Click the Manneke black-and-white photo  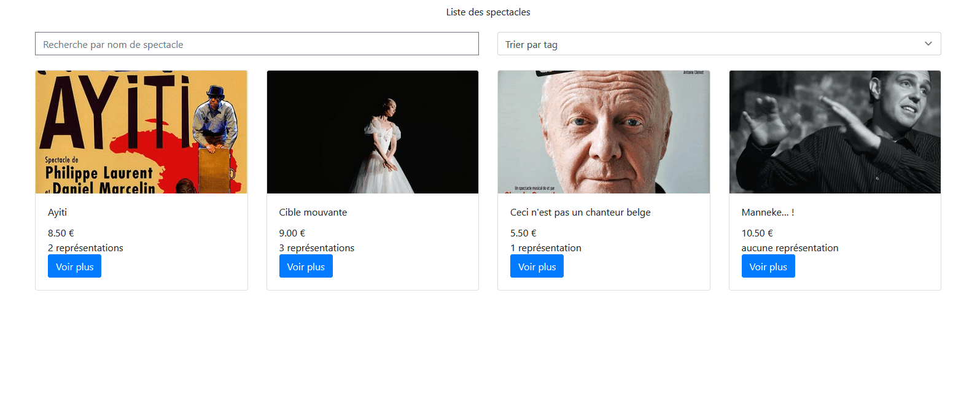[x=834, y=132]
